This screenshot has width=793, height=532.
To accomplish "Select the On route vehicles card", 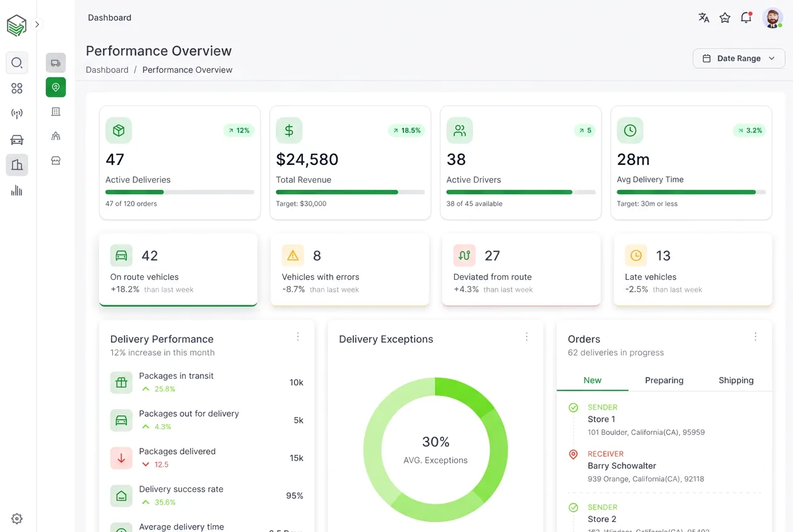I will point(178,270).
